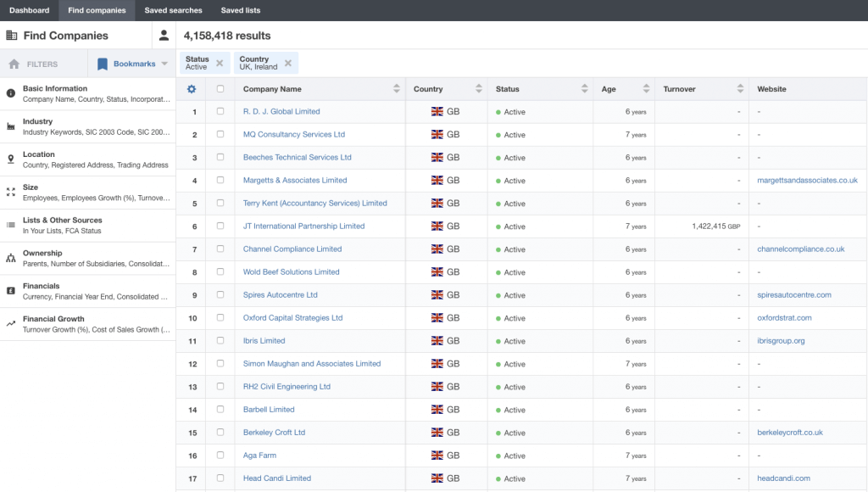This screenshot has width=868, height=492.
Task: Check the select-all checkbox in table header
Action: (221, 88)
